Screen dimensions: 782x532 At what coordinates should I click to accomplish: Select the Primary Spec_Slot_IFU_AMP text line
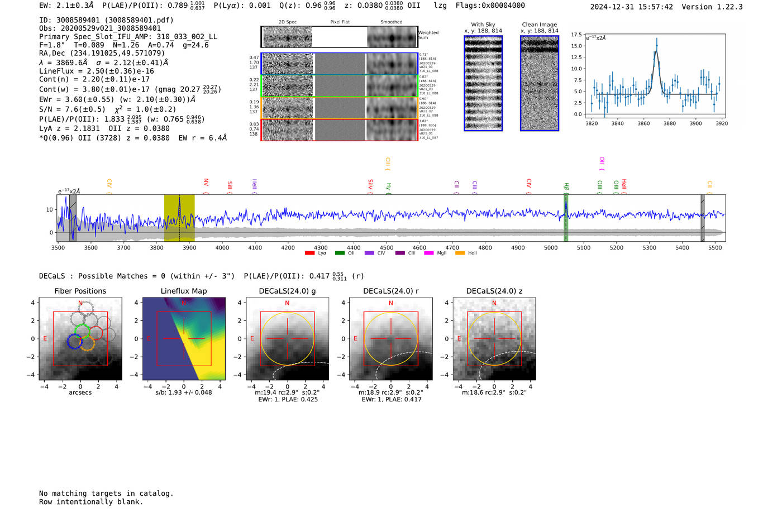(x=128, y=37)
